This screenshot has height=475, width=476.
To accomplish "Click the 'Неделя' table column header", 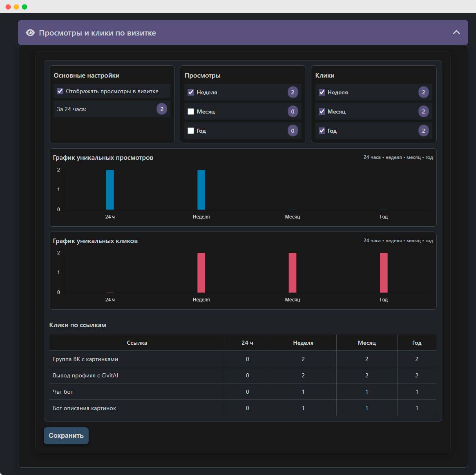I will coord(303,343).
